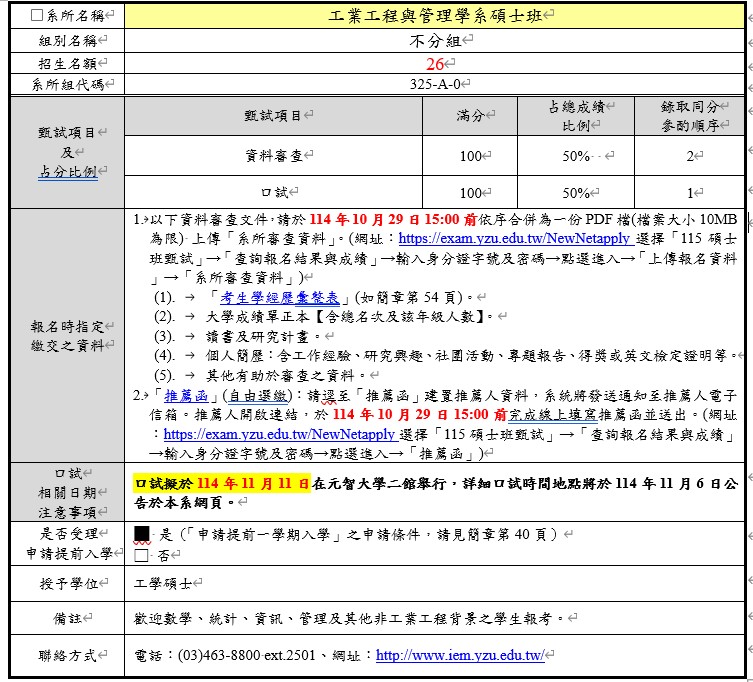Open the exam.yzu.edu.tw link in item 1
Screen dimensions: 753x682
514,239
